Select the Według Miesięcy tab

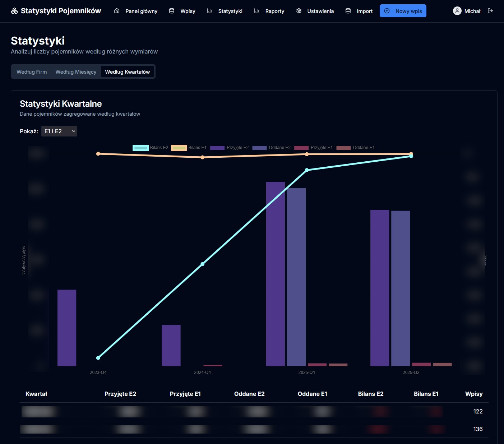pyautogui.click(x=75, y=71)
